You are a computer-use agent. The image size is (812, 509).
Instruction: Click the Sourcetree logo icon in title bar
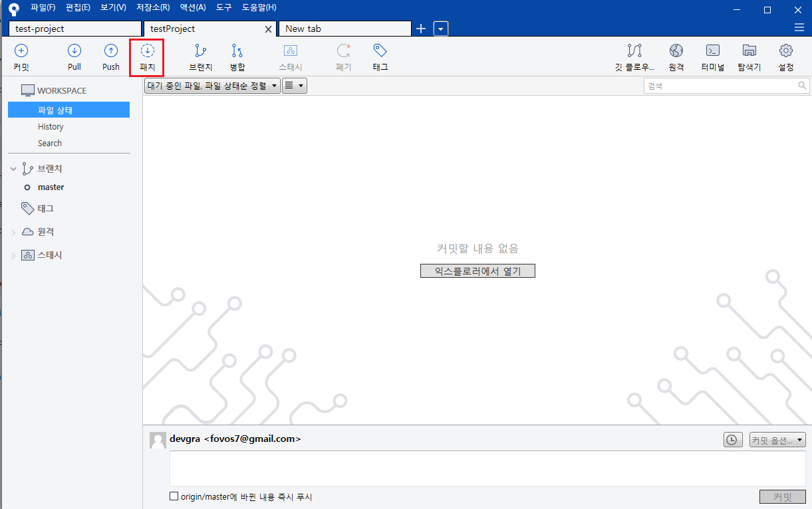tap(13, 9)
